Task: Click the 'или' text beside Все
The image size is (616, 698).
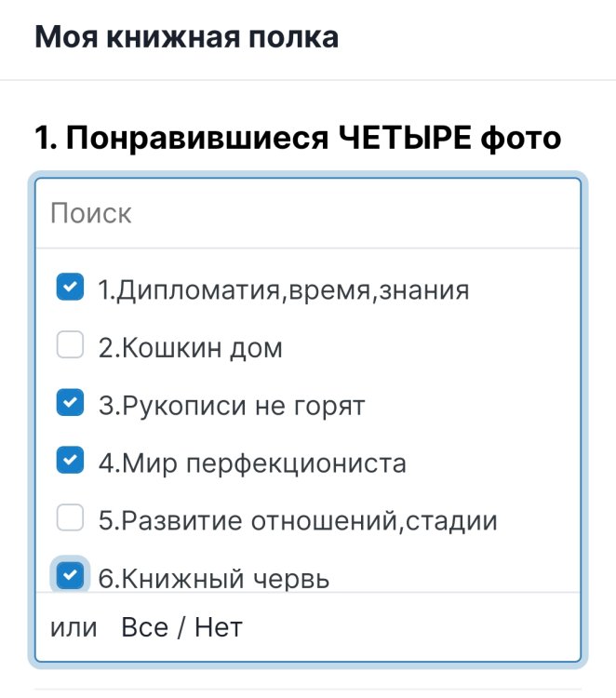Action: [74, 628]
